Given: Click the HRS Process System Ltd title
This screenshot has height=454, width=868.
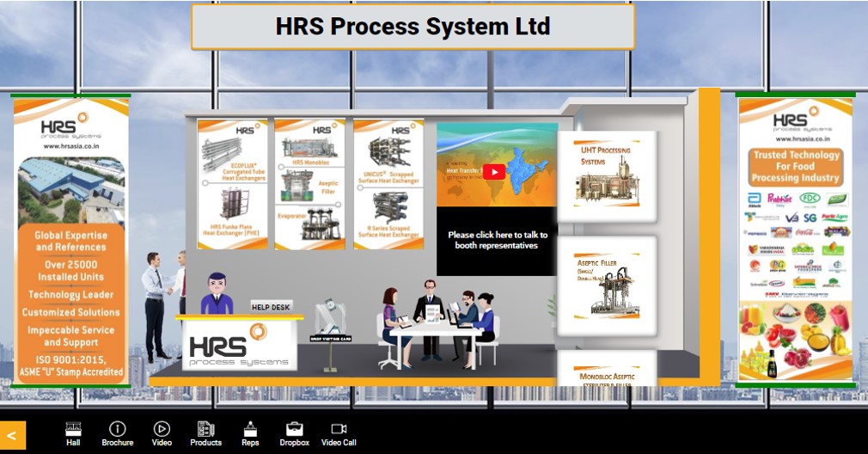Looking at the screenshot, I should (413, 26).
